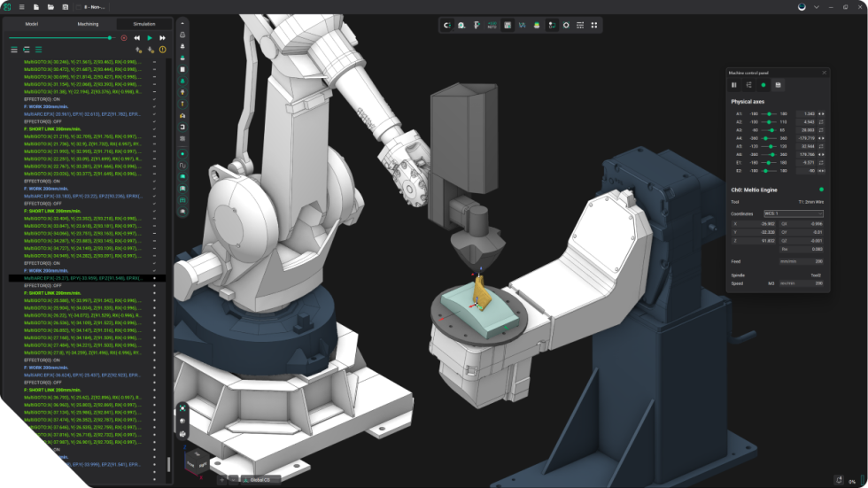Toggle the machine motion icon in top toolbar
The height and width of the screenshot is (488, 868).
tap(551, 26)
